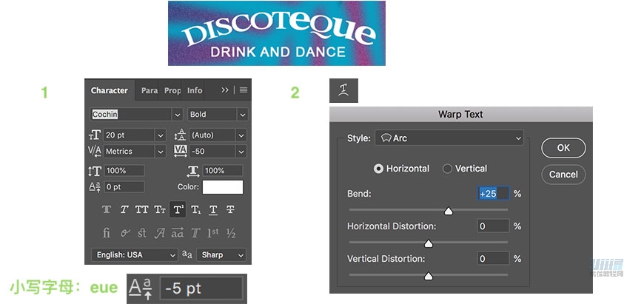Select the Vertical radio button
This screenshot has width=644, height=304.
pyautogui.click(x=447, y=169)
